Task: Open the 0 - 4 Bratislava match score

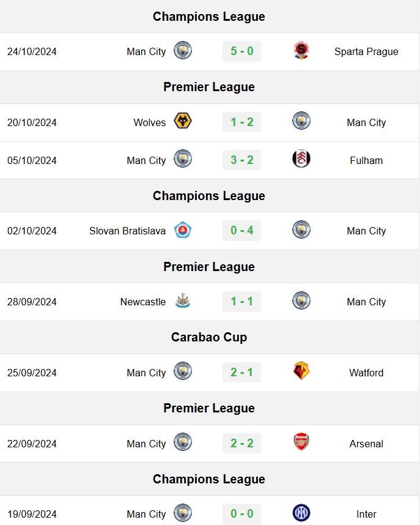Action: [x=241, y=230]
